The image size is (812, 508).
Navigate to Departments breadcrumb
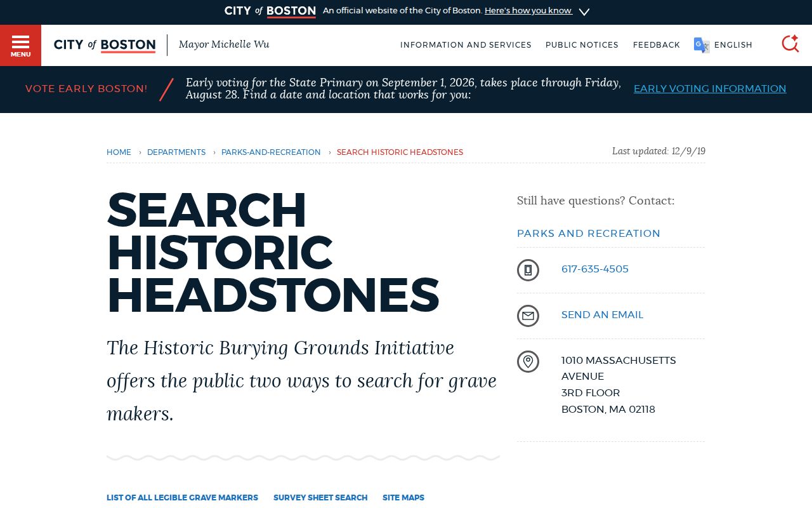pyautogui.click(x=176, y=152)
